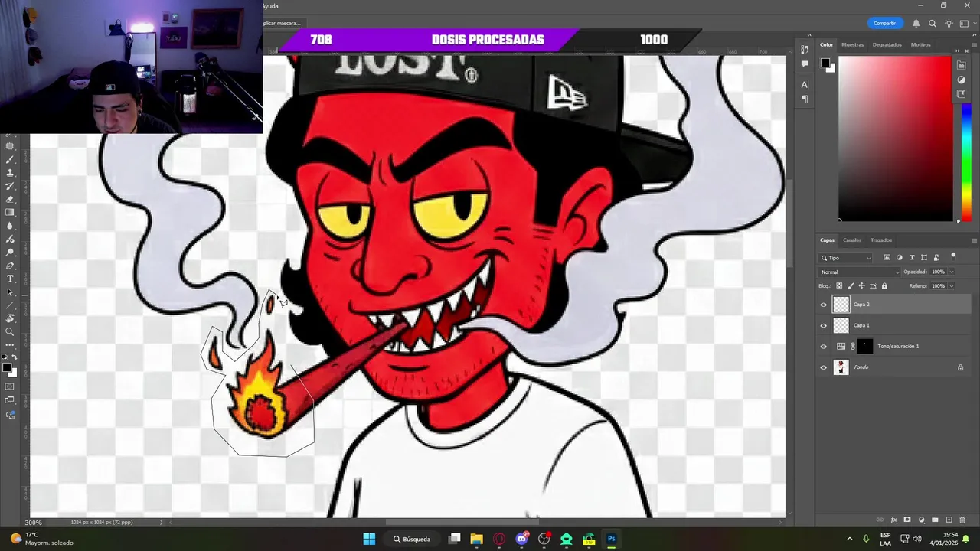The width and height of the screenshot is (980, 551).
Task: Select the Horizontal Type tool
Action: [10, 279]
